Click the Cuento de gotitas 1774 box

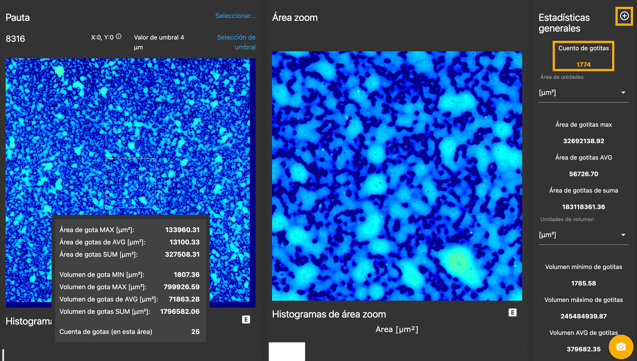coord(583,56)
